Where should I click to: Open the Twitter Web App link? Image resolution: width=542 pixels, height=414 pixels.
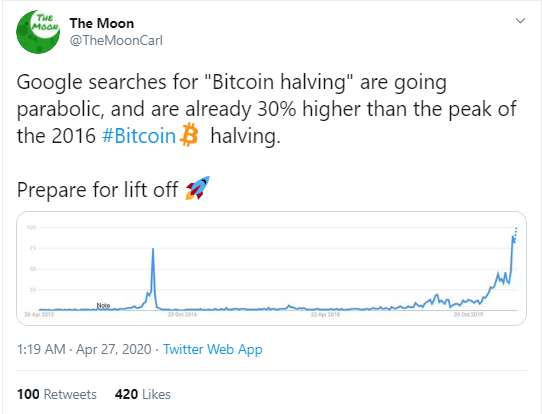(x=213, y=349)
